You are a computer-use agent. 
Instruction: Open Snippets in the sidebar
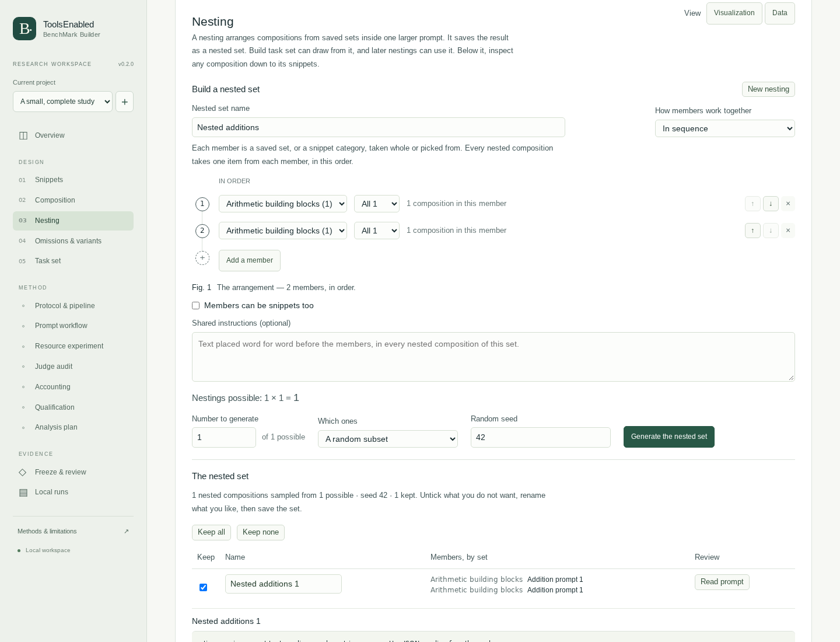pos(73,180)
